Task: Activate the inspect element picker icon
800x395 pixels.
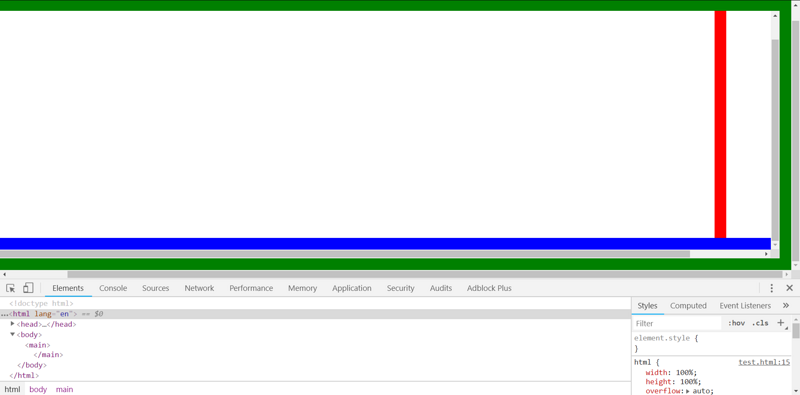Action: coord(11,288)
